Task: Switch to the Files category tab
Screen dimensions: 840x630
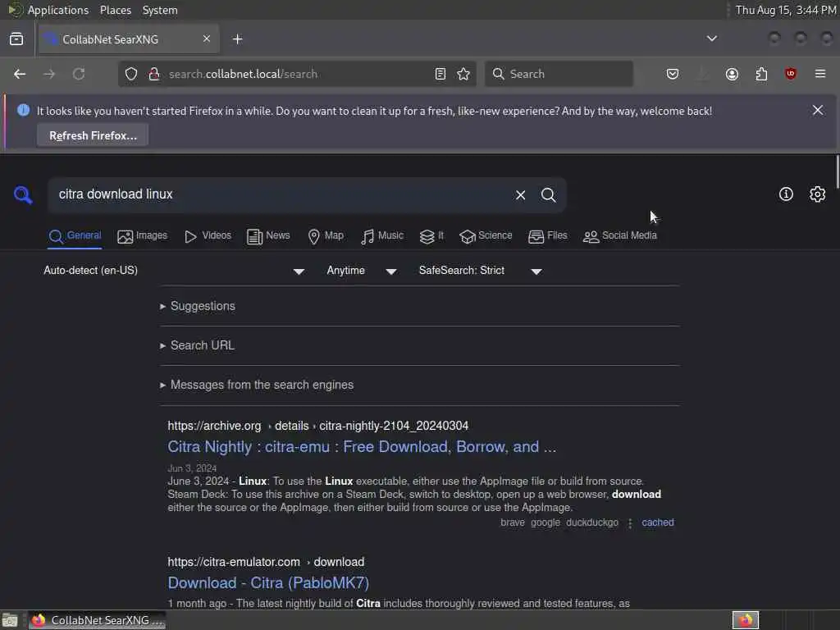Action: (547, 235)
